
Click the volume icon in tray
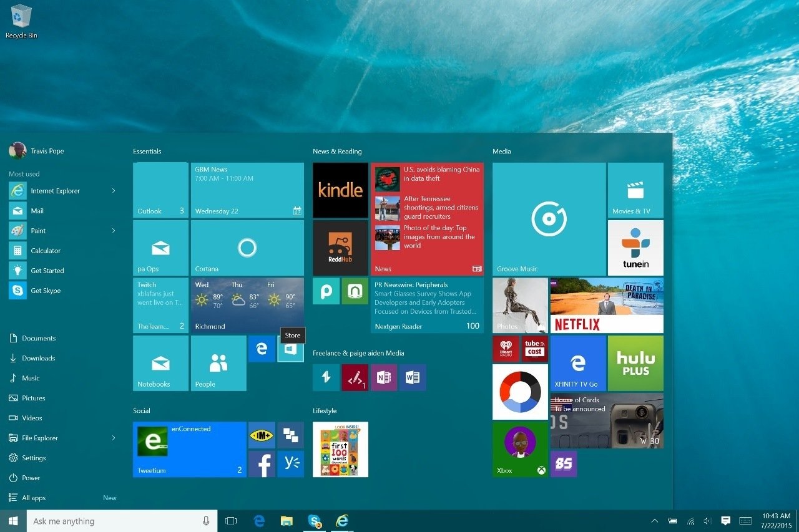[708, 521]
